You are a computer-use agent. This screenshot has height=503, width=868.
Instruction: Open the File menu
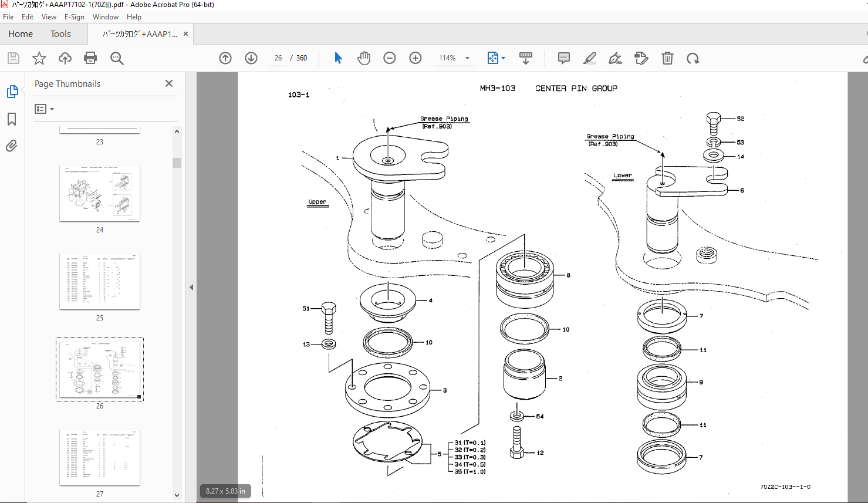point(8,17)
